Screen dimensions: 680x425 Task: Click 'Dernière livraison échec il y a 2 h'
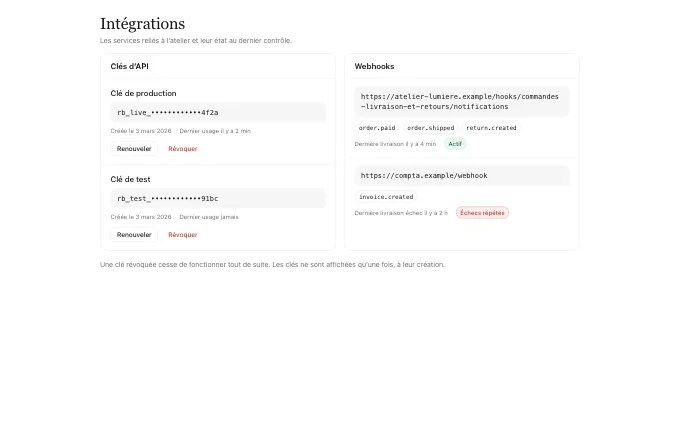[x=401, y=213]
